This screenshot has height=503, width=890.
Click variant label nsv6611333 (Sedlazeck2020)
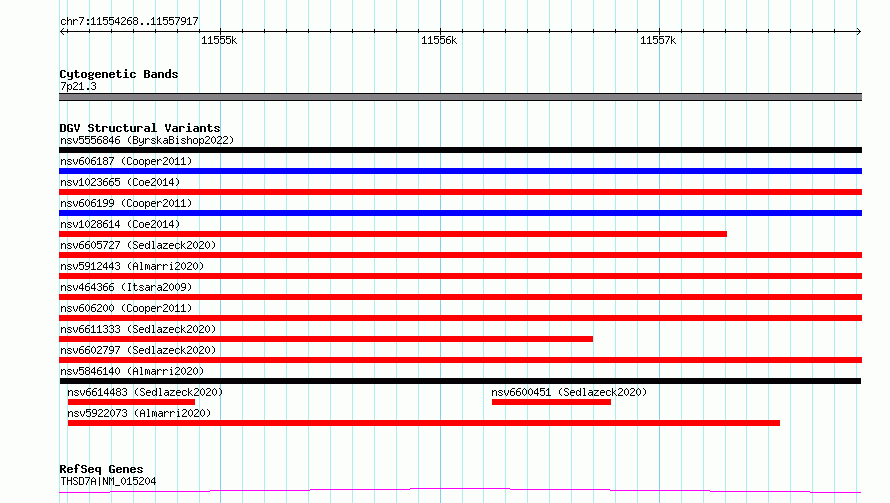point(138,329)
